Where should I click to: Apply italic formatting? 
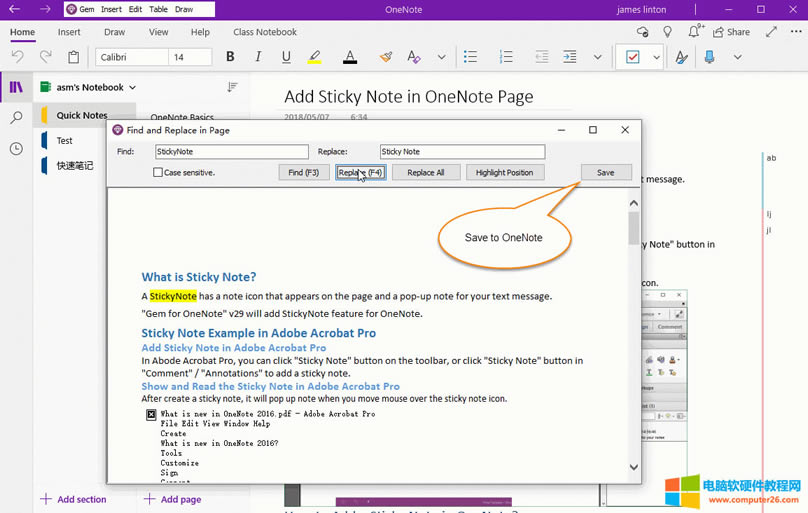(x=259, y=57)
